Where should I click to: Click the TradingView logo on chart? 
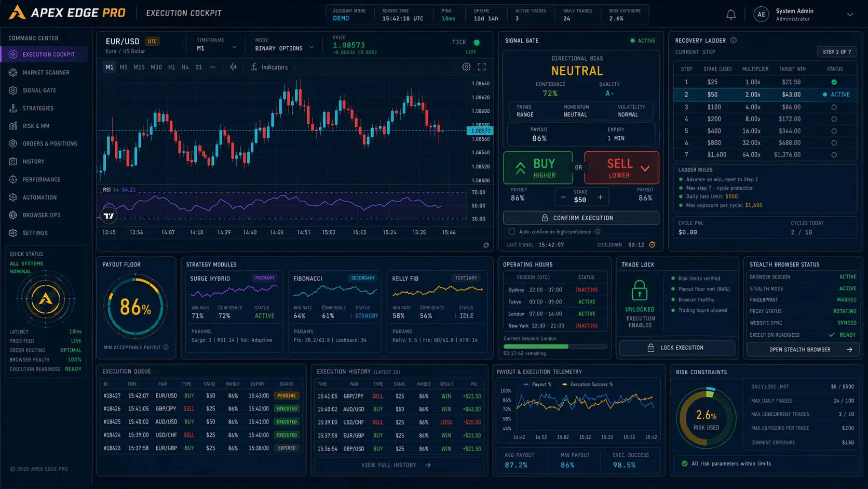[x=108, y=216]
